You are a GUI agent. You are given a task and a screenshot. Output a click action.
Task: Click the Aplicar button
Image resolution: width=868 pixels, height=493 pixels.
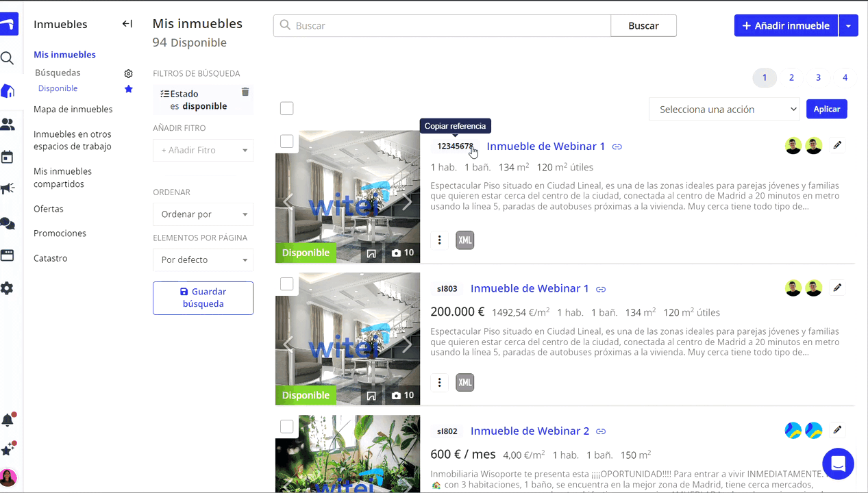click(x=827, y=109)
